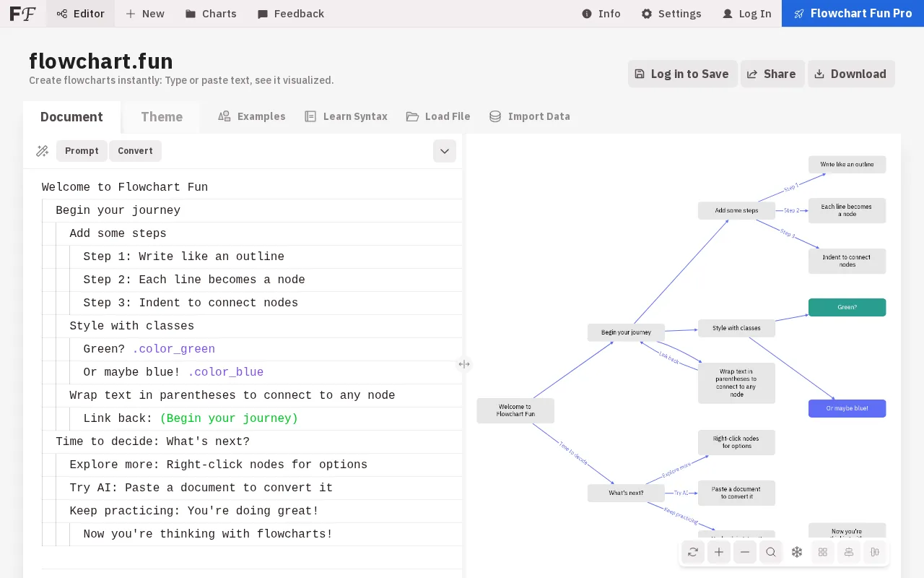Click 'Keep practicing: You're doing great!' line
This screenshot has height=578, width=924.
(194, 511)
